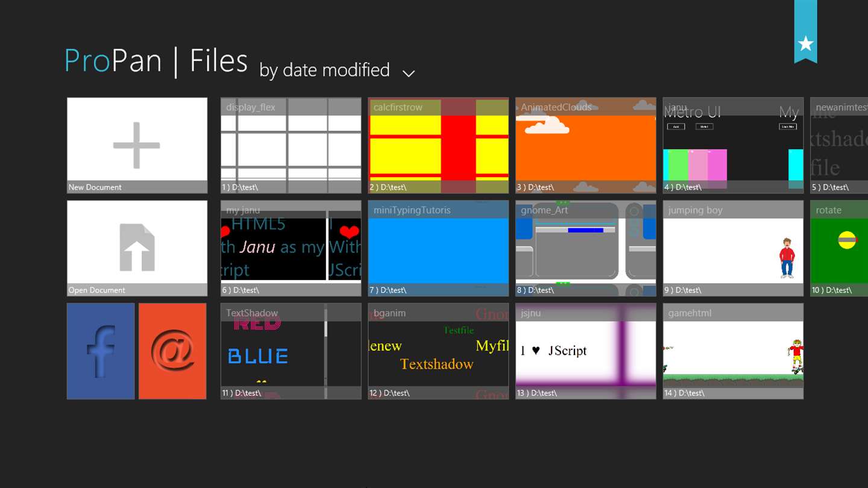Open the calcfirstrow file thumbnail

(438, 145)
